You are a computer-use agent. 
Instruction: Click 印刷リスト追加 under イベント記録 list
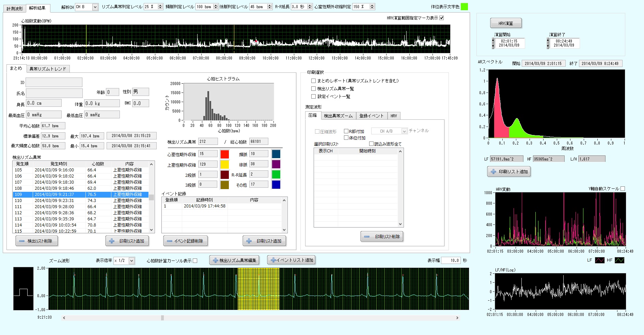click(264, 241)
